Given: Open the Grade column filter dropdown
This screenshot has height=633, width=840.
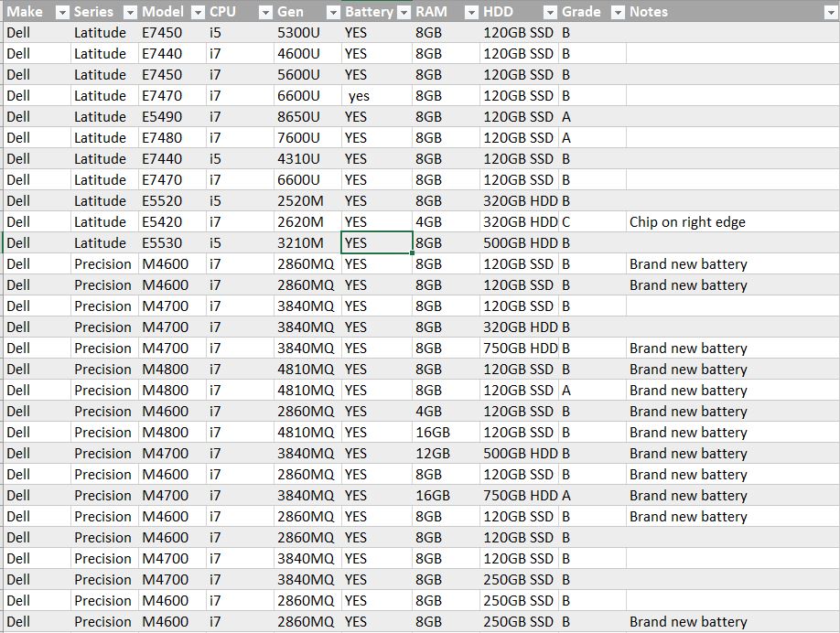Looking at the screenshot, I should pyautogui.click(x=618, y=12).
